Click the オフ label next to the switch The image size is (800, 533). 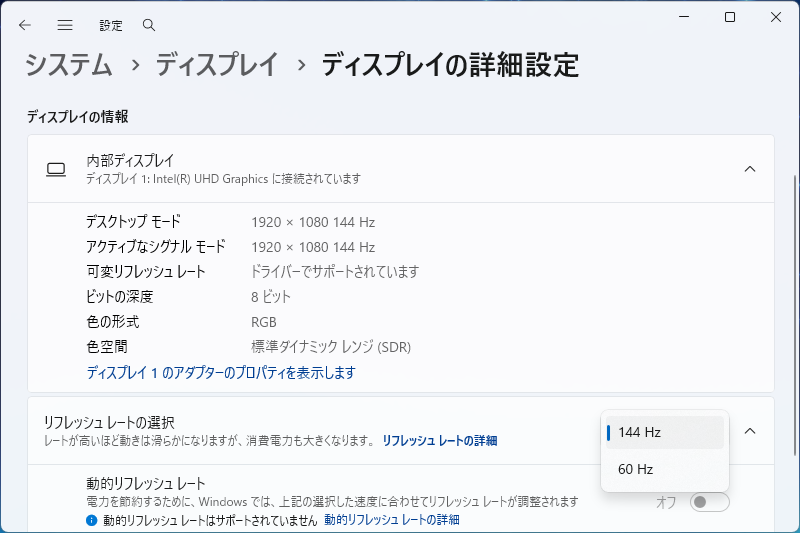tap(666, 502)
